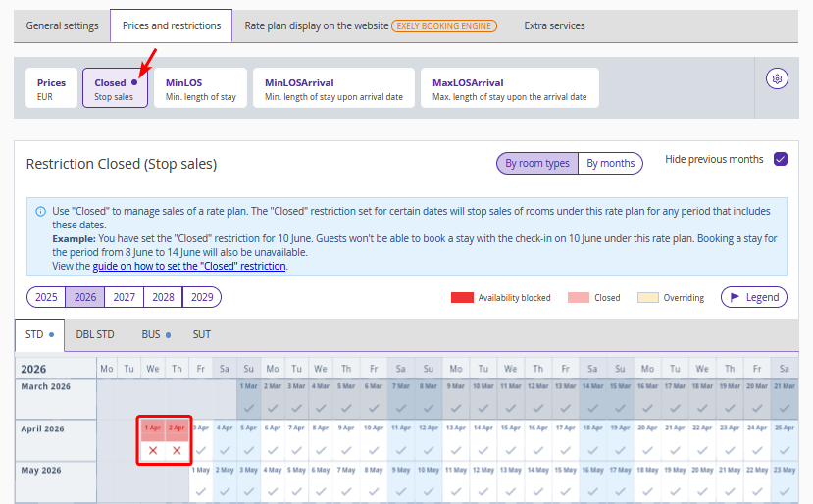Switch to the DBL STD room tab
Viewport: 813px width, 504px height.
95,334
